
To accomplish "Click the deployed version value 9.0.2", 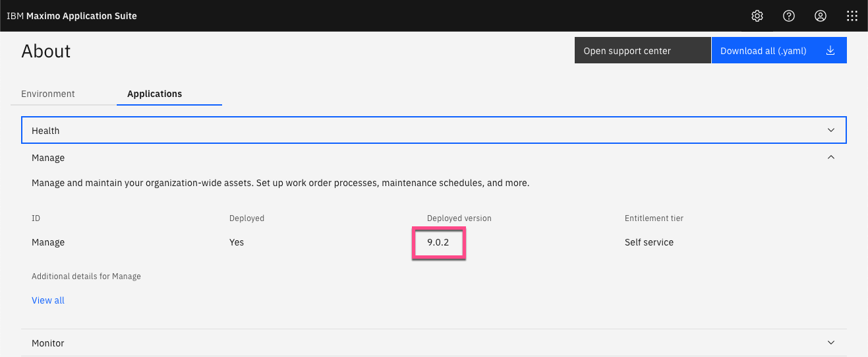I will point(438,242).
